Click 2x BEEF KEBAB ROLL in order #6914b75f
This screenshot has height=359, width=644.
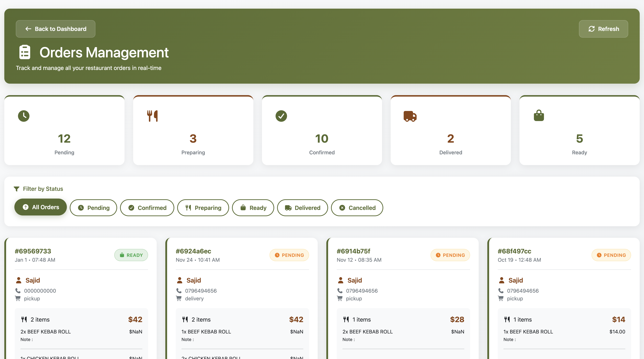(x=367, y=332)
